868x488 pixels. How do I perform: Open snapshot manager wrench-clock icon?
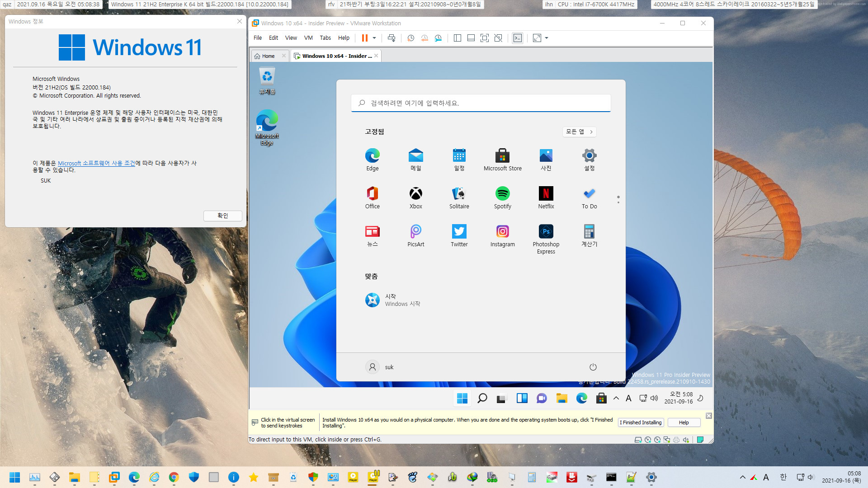[438, 38]
